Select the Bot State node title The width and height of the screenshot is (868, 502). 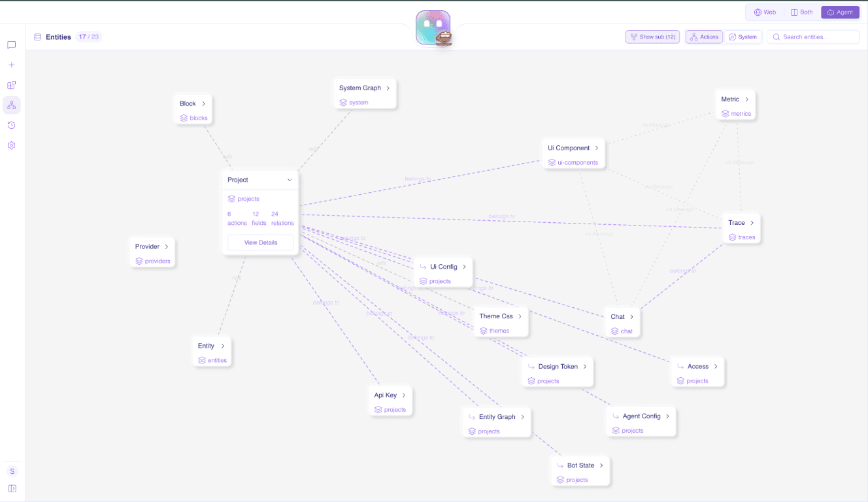[580, 465]
